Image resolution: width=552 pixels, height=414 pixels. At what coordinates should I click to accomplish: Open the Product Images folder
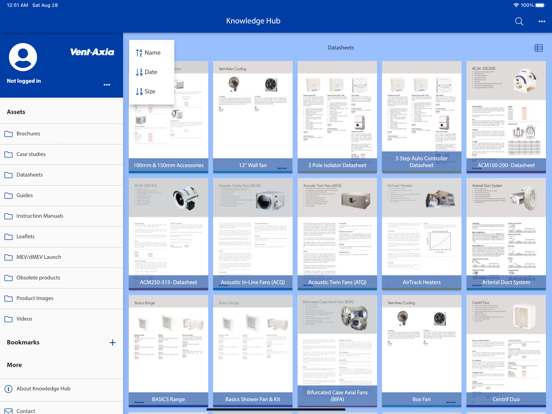coord(61,298)
